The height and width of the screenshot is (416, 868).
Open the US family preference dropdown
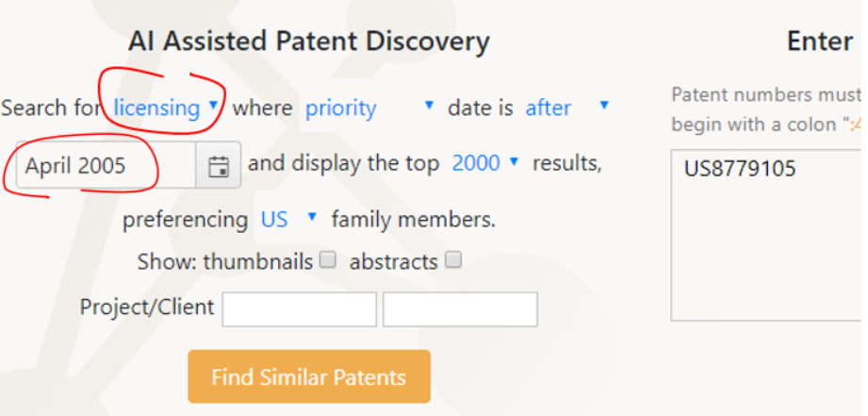click(x=287, y=220)
